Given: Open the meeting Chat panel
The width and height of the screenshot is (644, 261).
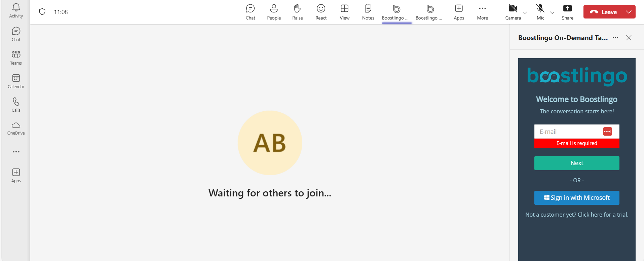Looking at the screenshot, I should [250, 12].
